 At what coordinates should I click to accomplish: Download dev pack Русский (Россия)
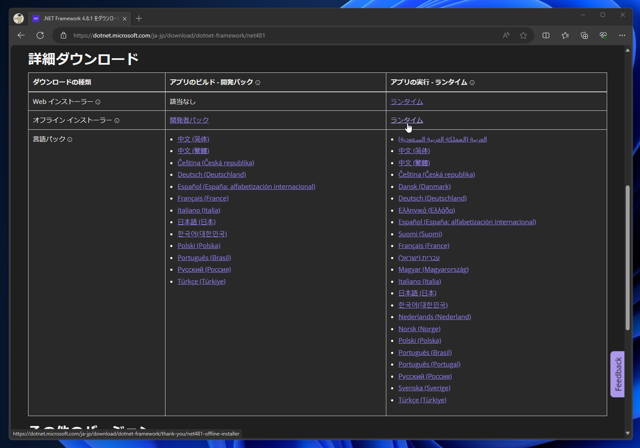204,269
